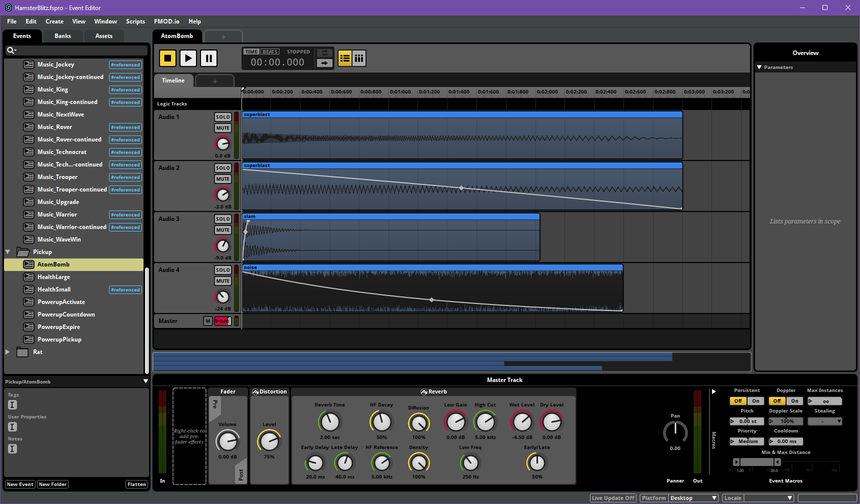Click the New Event button
Image resolution: width=860 pixels, height=504 pixels.
tap(20, 484)
